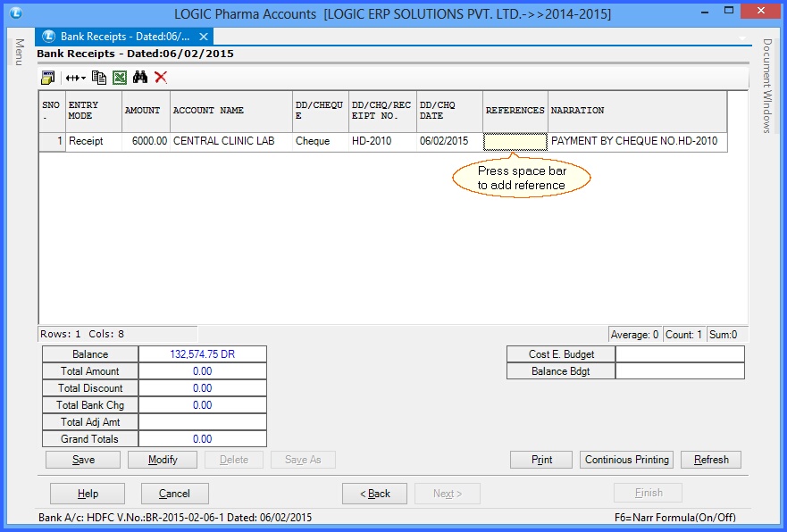787x532 pixels.
Task: Open the column width adjust dropdown
Action: (x=76, y=78)
